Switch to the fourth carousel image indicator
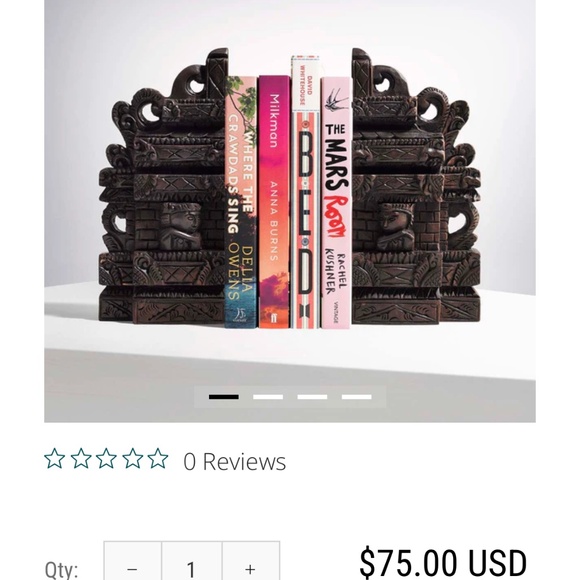 tap(357, 397)
